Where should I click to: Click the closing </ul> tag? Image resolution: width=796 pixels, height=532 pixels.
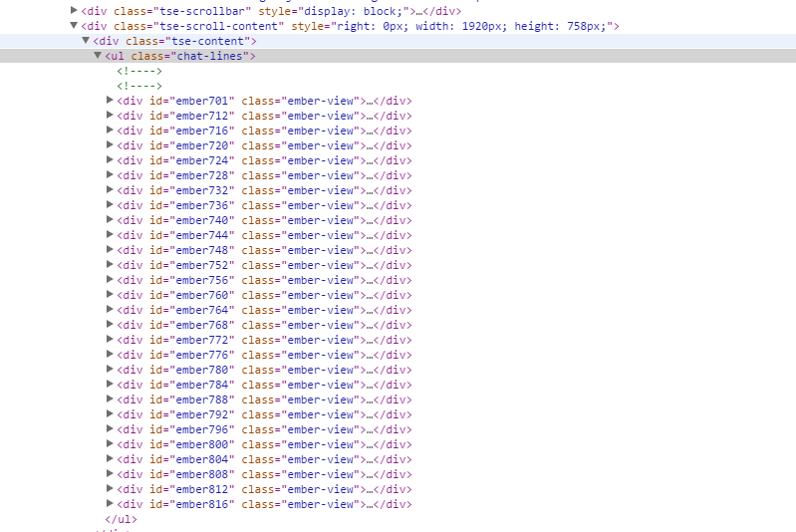(x=121, y=519)
